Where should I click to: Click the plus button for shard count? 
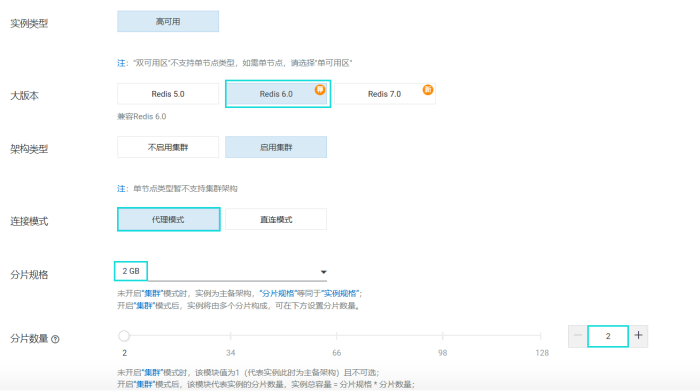tap(638, 336)
